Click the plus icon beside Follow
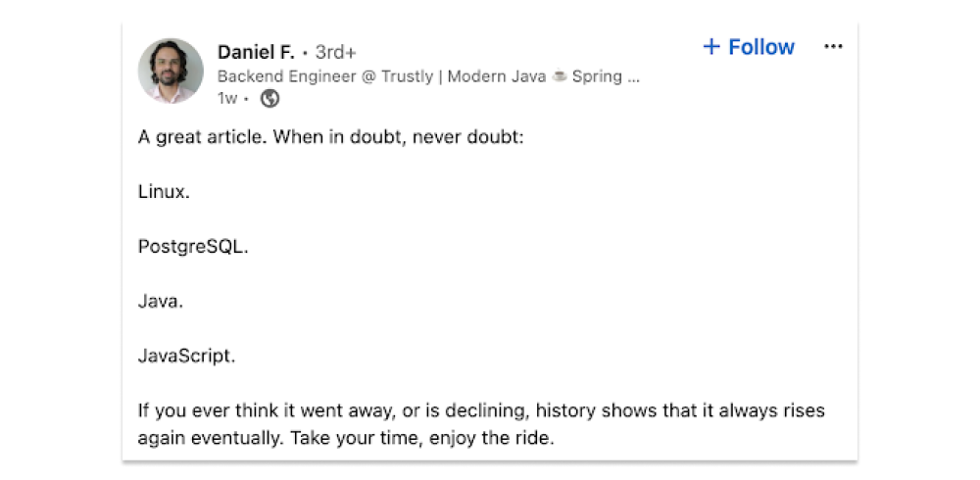Viewport: 980px width, 480px height. (x=712, y=47)
